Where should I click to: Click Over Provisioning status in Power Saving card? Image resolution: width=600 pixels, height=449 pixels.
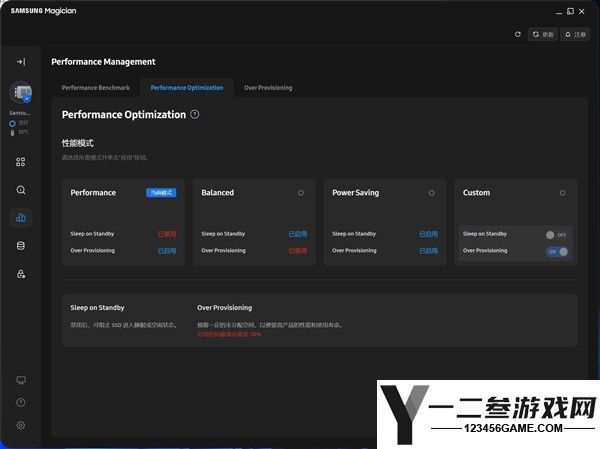[429, 251]
